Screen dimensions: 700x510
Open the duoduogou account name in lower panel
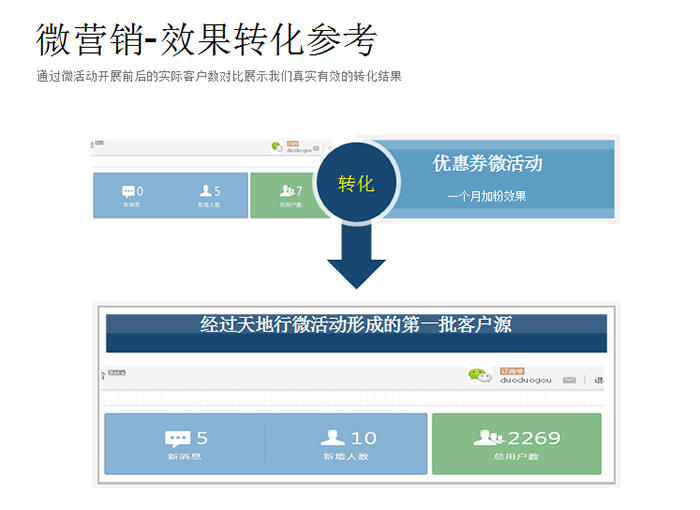525,381
